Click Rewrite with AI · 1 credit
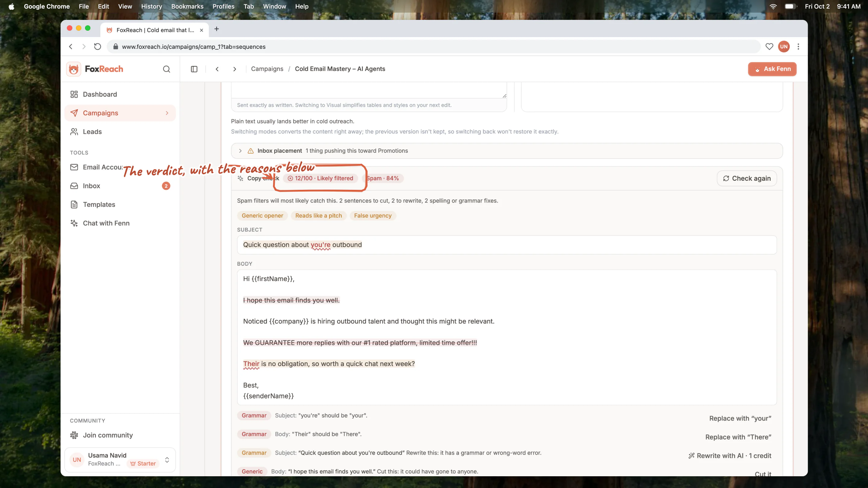The width and height of the screenshot is (868, 488). click(x=730, y=456)
